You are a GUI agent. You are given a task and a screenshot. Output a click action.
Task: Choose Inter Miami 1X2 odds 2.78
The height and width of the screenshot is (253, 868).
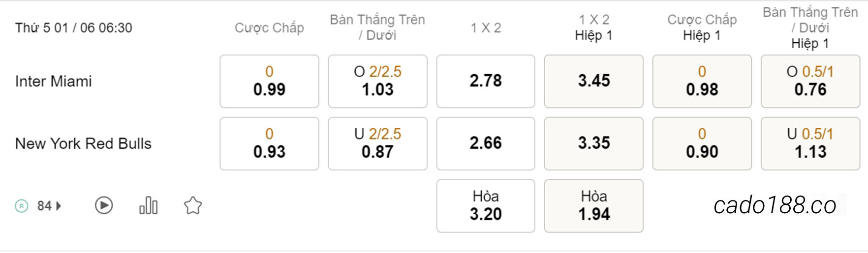pos(486,81)
